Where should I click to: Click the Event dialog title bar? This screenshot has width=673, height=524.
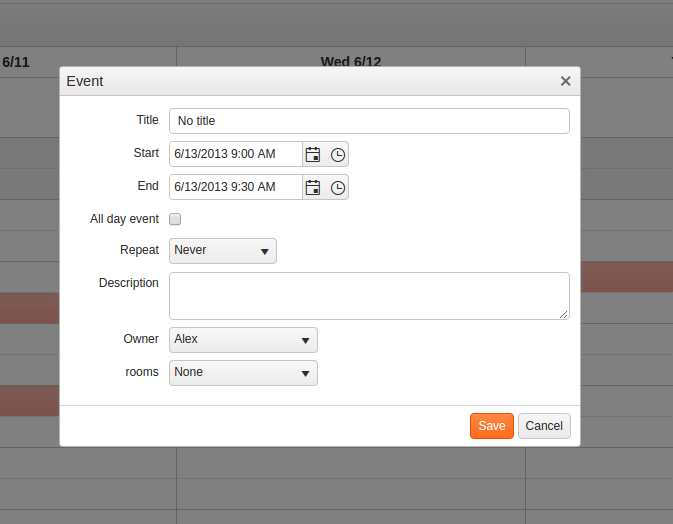(x=300, y=81)
